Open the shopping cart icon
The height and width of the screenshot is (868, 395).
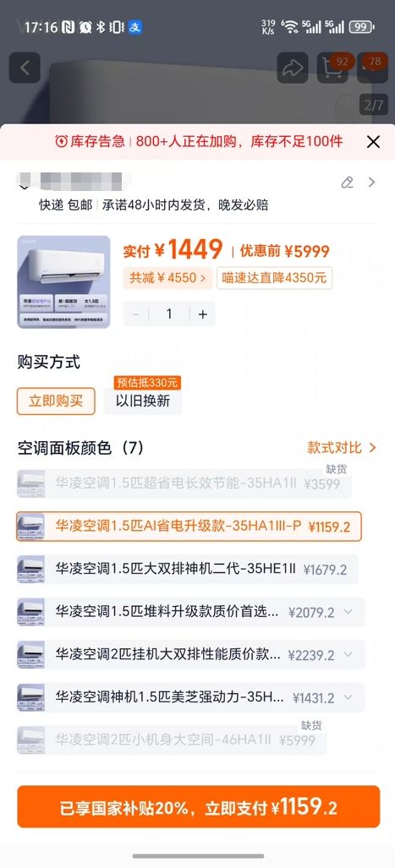(x=332, y=68)
